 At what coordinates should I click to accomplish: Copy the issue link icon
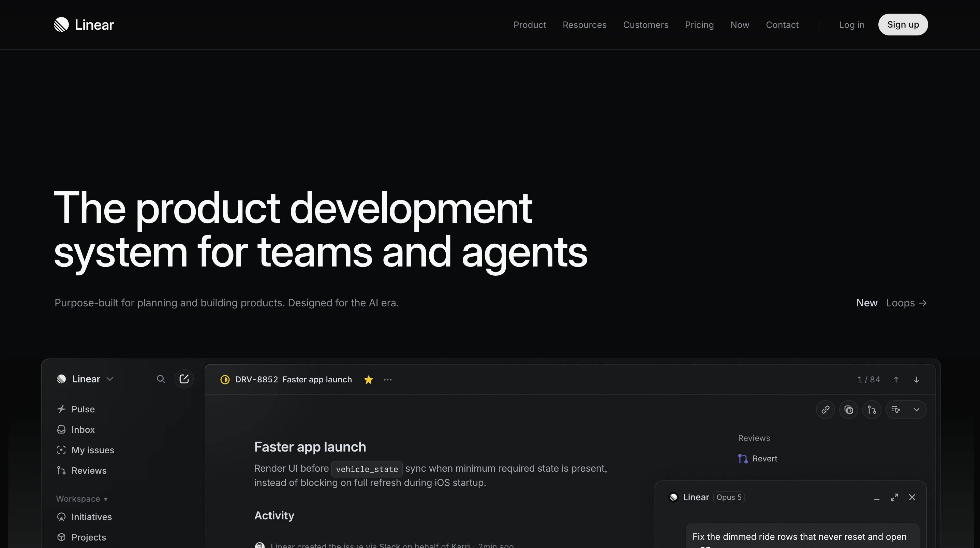[825, 410]
